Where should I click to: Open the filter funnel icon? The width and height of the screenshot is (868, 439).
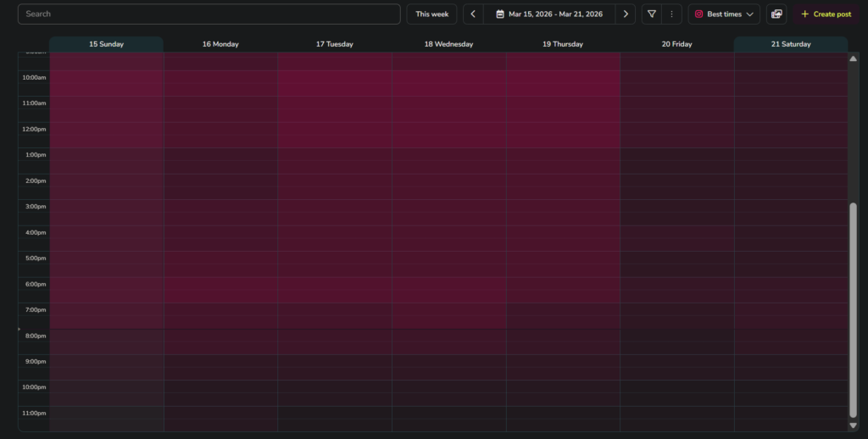pyautogui.click(x=652, y=14)
